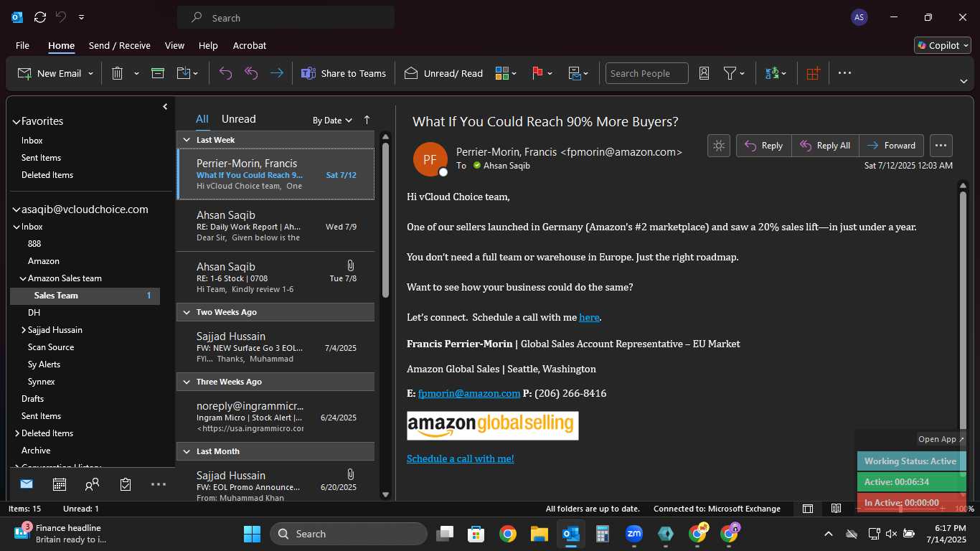Click the navigation bar more options ellipsis

point(159,484)
